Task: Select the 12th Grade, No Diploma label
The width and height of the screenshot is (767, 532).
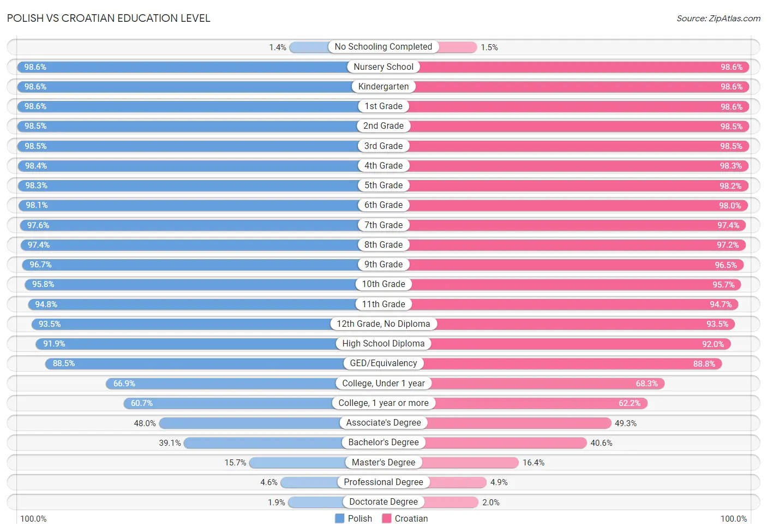Action: [x=383, y=324]
